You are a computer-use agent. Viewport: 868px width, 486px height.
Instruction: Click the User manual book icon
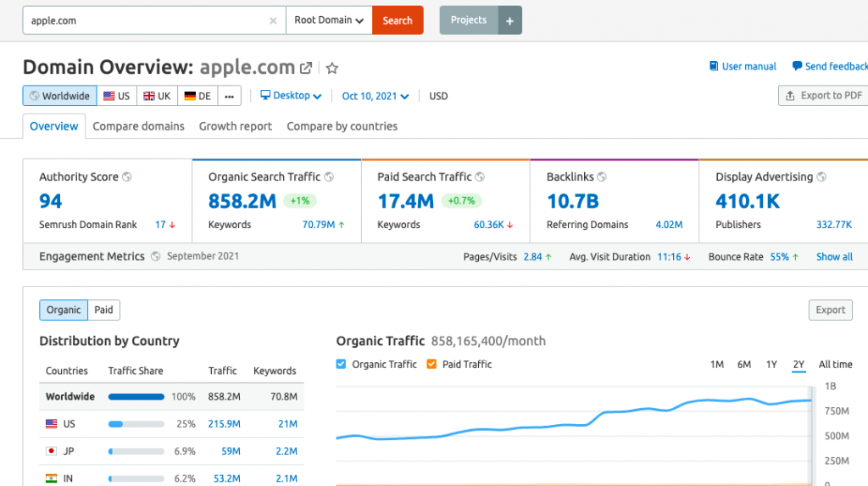point(714,66)
